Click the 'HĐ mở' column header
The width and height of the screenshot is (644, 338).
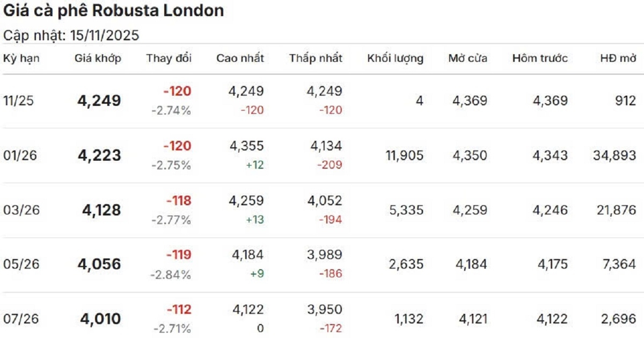[618, 59]
